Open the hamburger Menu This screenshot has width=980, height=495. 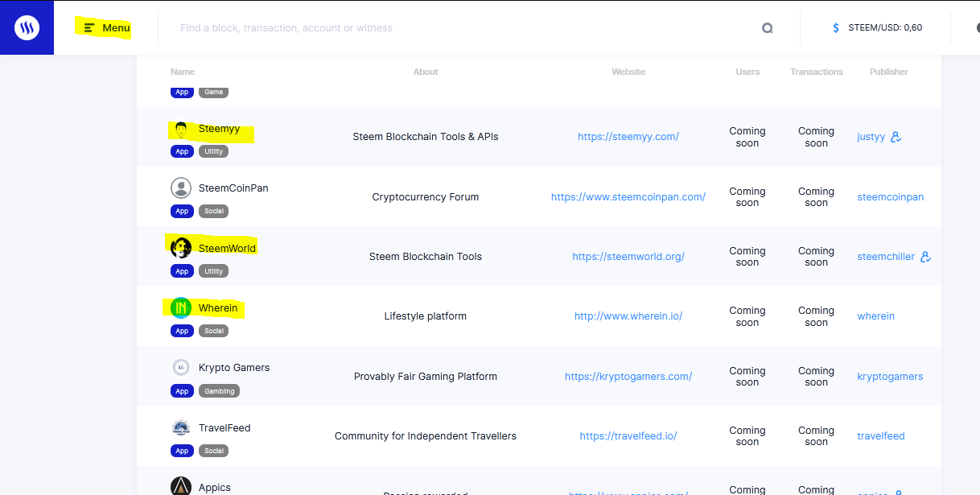pos(107,27)
